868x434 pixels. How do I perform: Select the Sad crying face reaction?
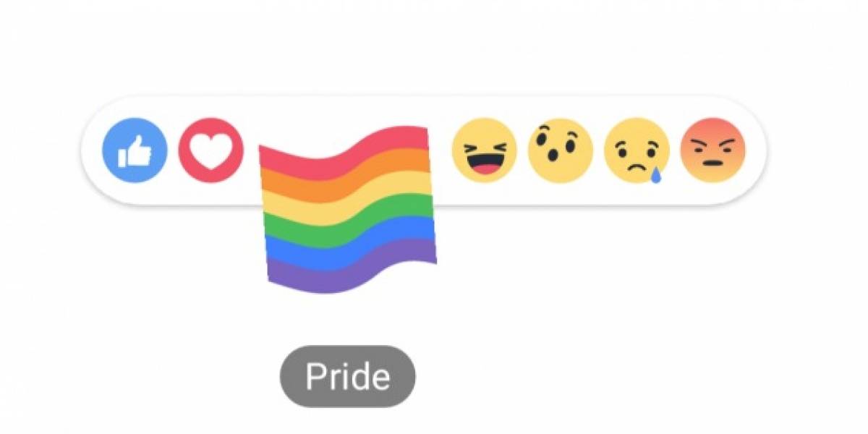(637, 151)
